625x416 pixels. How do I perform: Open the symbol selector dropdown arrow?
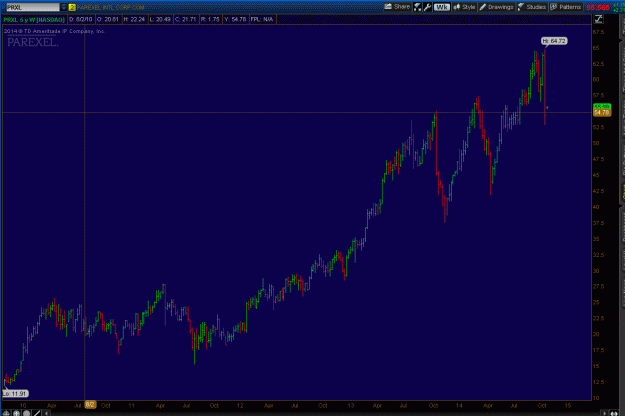tap(64, 7)
